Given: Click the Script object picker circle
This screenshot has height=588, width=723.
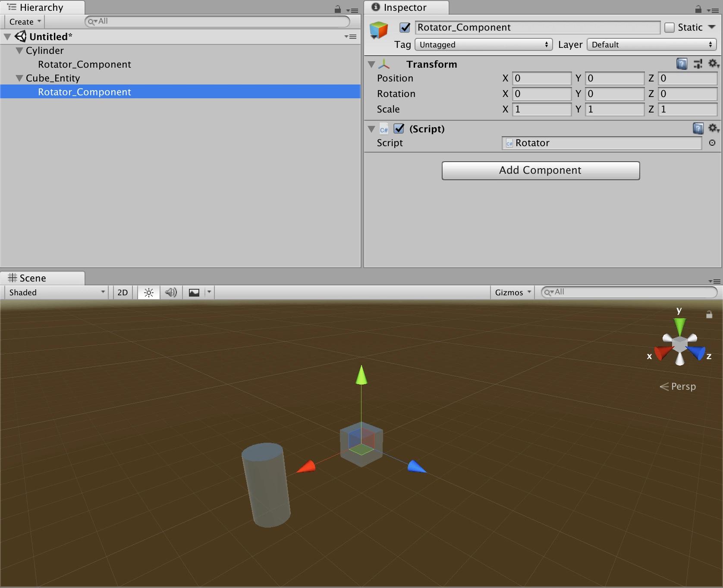Looking at the screenshot, I should 712,143.
